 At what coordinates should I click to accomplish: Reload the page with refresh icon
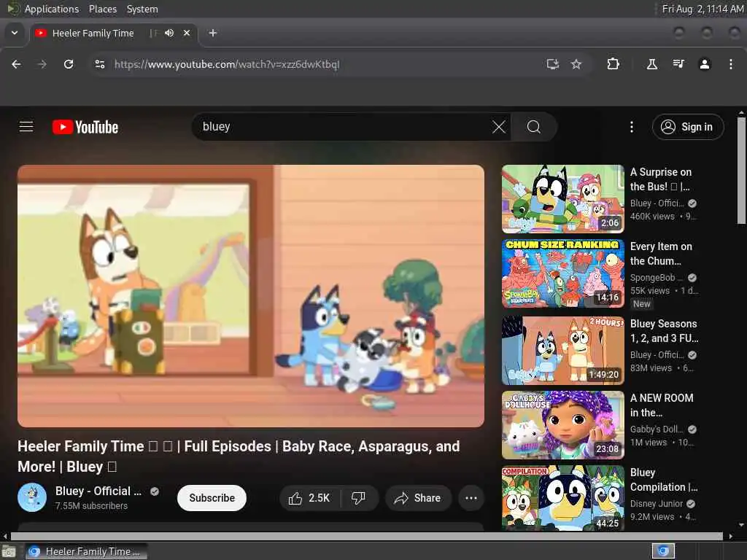click(69, 64)
